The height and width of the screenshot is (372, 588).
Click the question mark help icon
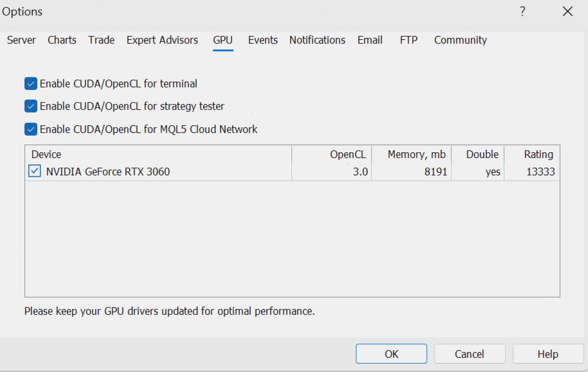[x=523, y=12]
